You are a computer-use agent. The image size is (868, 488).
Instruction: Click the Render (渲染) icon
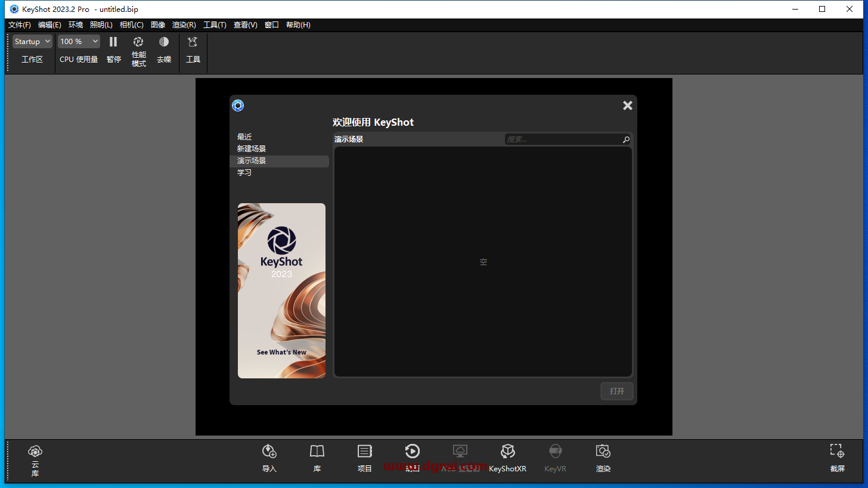(x=603, y=451)
